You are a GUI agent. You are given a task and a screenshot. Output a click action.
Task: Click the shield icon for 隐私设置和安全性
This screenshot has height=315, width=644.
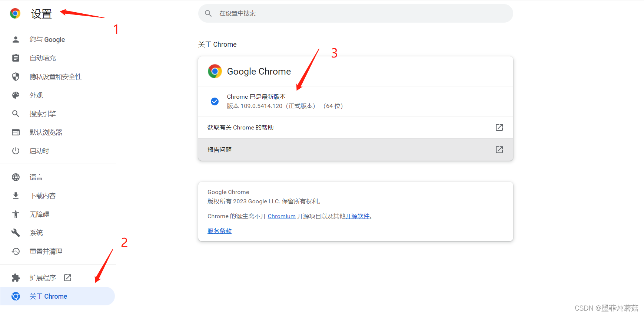16,76
